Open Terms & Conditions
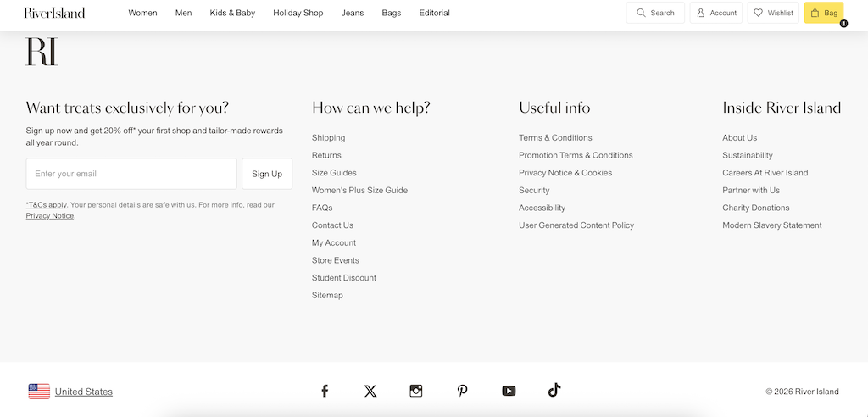 [555, 138]
